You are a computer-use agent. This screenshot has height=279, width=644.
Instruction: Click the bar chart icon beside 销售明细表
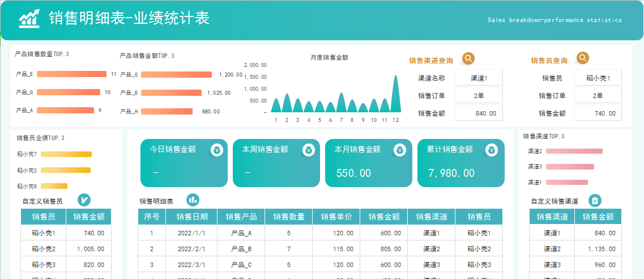193,200
